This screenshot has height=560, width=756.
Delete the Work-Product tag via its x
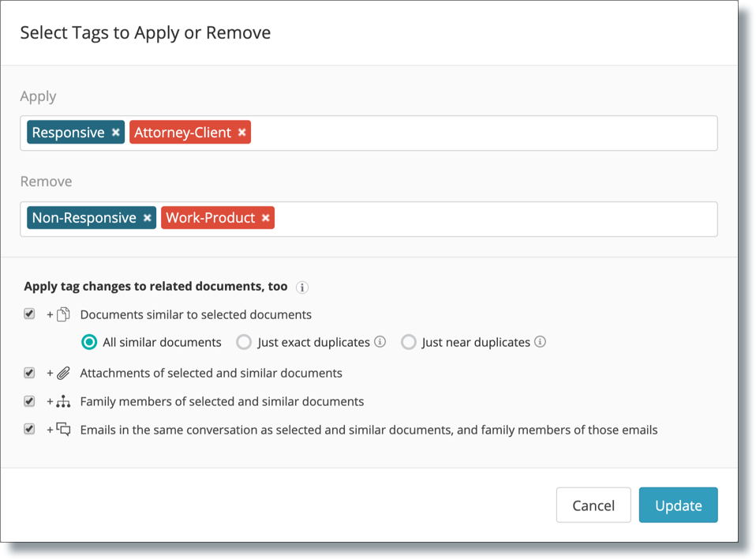pyautogui.click(x=266, y=218)
